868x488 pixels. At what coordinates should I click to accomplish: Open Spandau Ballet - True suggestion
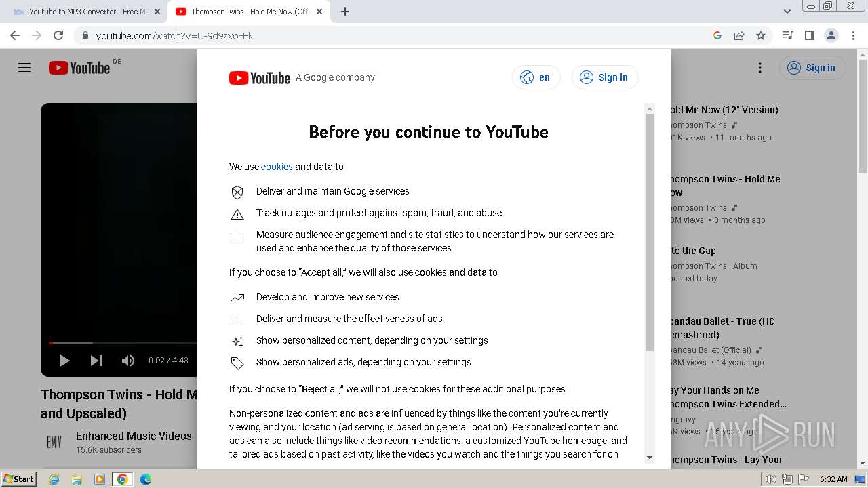coord(722,328)
